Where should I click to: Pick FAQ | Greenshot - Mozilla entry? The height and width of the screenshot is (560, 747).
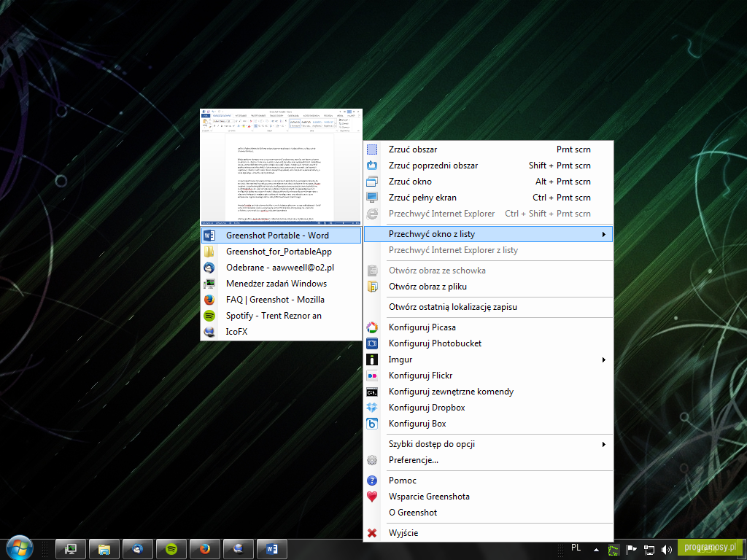[x=281, y=300]
